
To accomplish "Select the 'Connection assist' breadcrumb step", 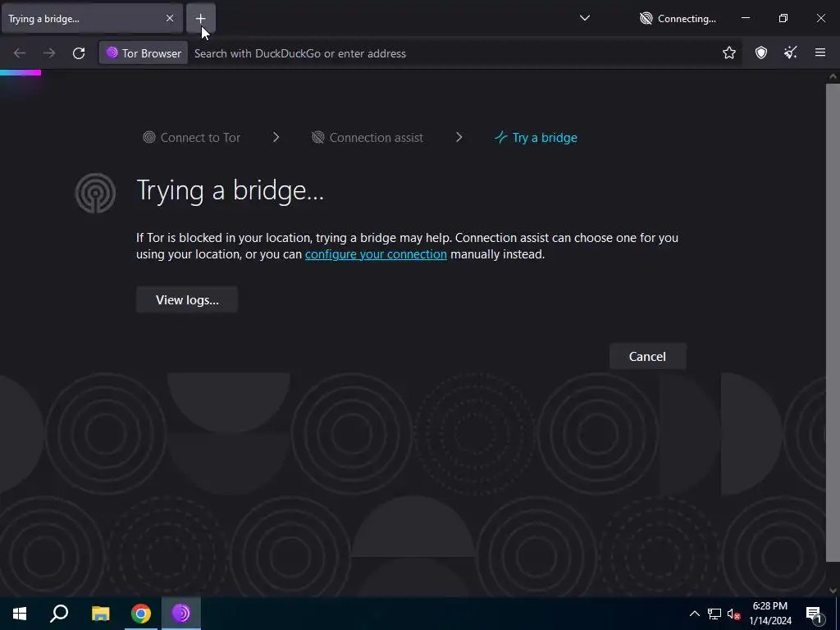I will point(367,138).
